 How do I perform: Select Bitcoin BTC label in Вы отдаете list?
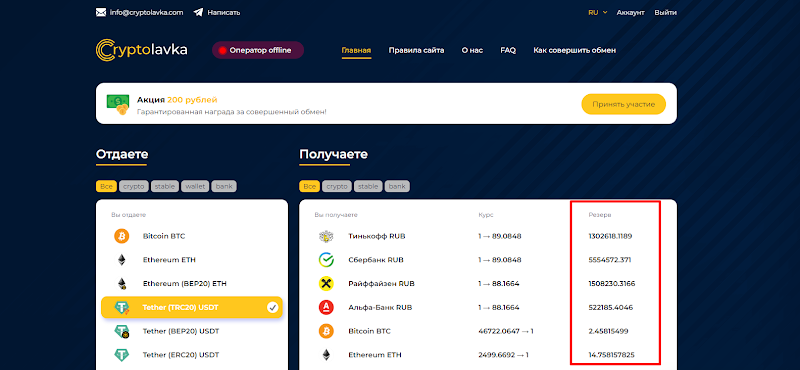(164, 236)
